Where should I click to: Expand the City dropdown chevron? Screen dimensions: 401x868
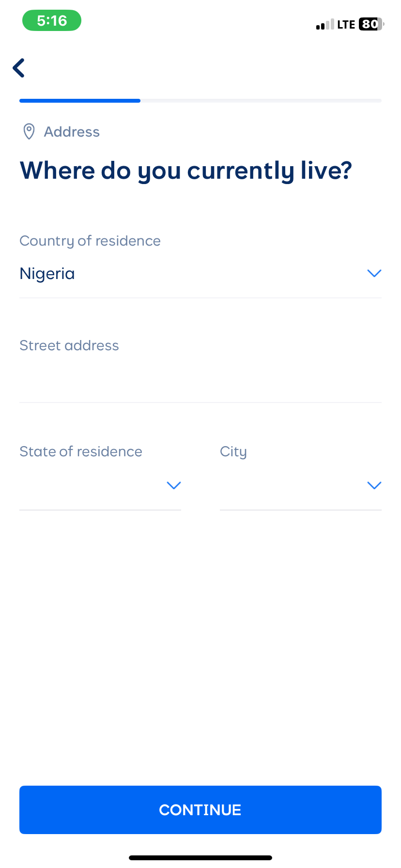(374, 485)
